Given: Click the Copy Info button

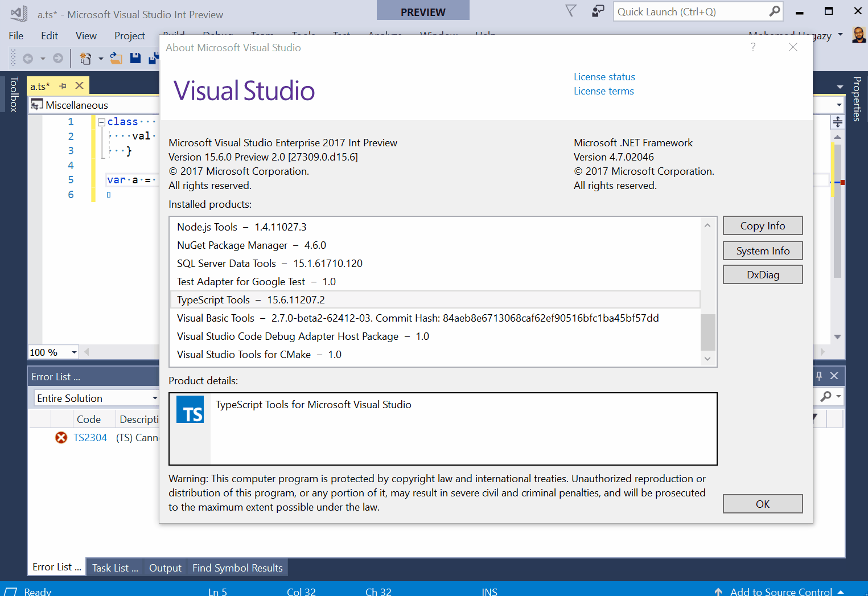Looking at the screenshot, I should (763, 225).
